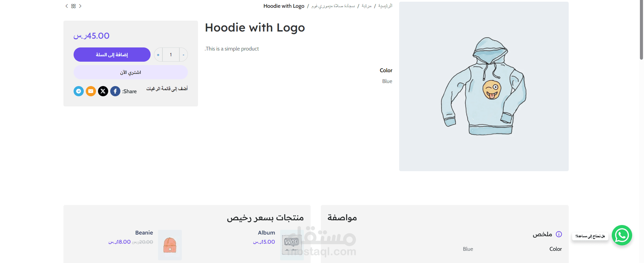Viewport: 644px width, 263px height.
Task: Share product on X (Twitter)
Action: point(103,91)
